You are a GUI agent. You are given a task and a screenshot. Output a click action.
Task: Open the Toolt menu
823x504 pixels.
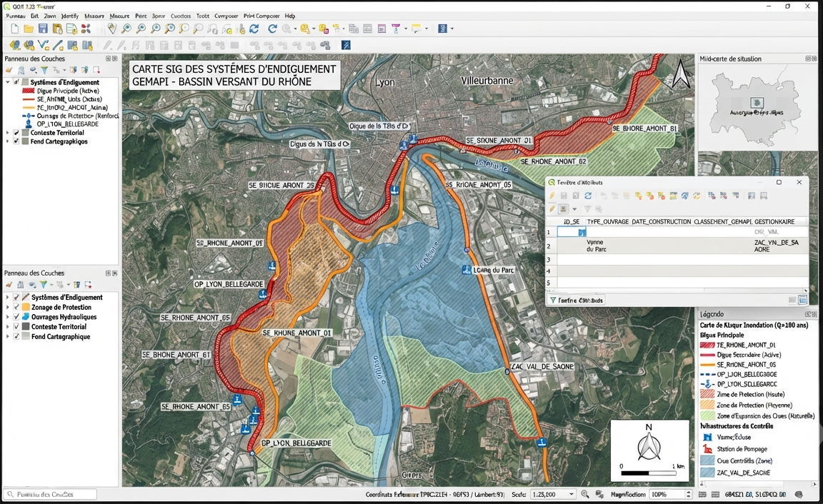tap(203, 16)
